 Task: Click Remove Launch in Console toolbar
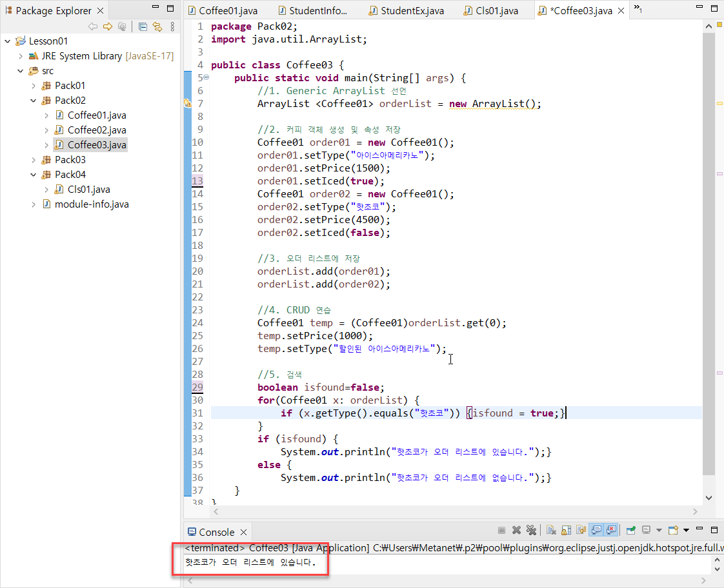coord(516,531)
